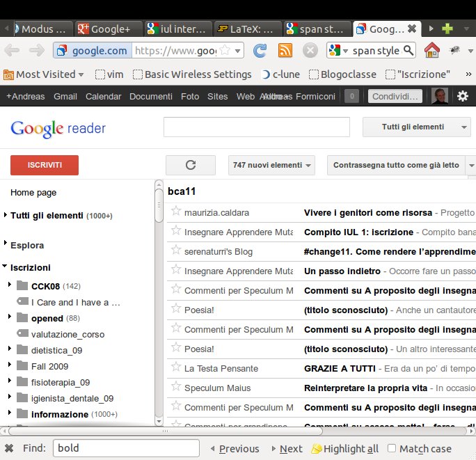The width and height of the screenshot is (476, 460).
Task: Open Calendar in the Google bar
Action: (103, 97)
